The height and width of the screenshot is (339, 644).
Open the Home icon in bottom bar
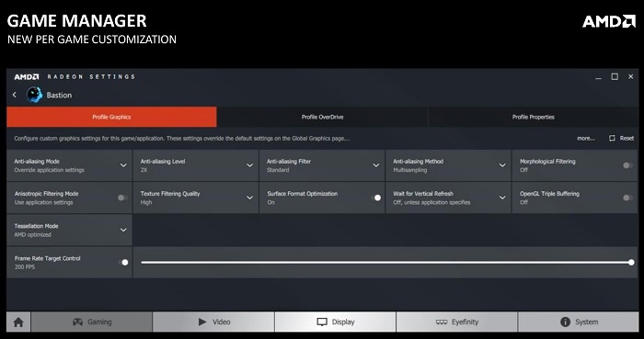(x=18, y=322)
